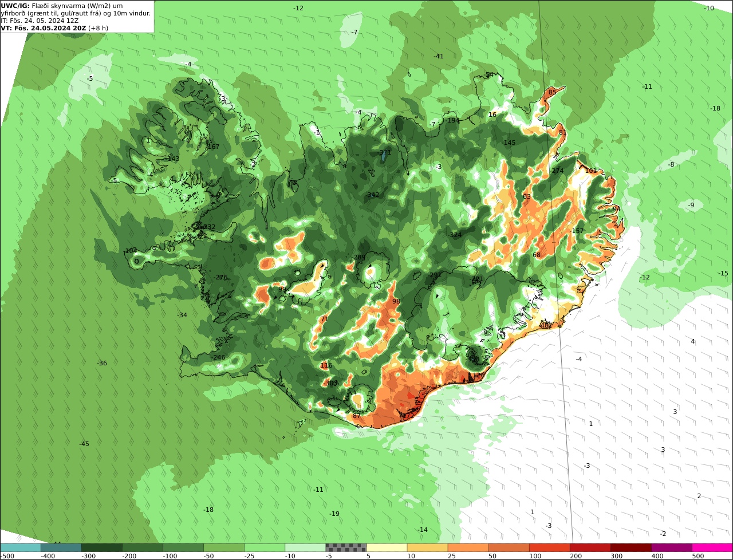
Task: Click the '289' flux value
Action: (359, 257)
